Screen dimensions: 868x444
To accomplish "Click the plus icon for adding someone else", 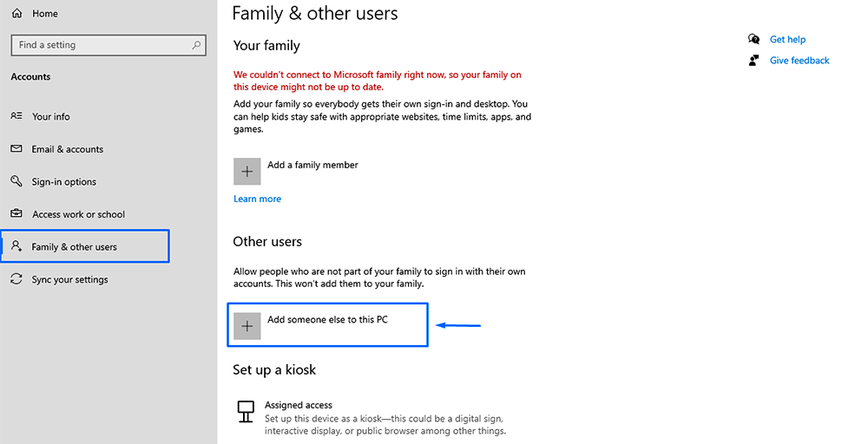I will click(x=247, y=325).
